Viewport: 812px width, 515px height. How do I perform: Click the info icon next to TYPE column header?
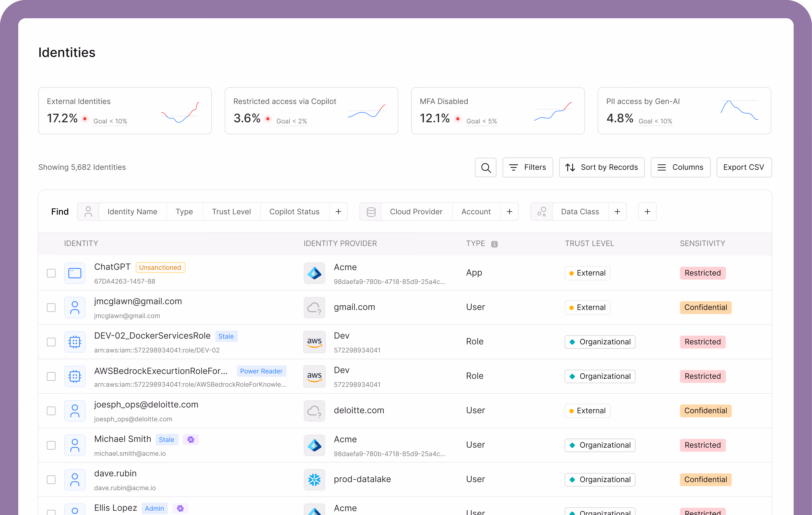(x=494, y=244)
